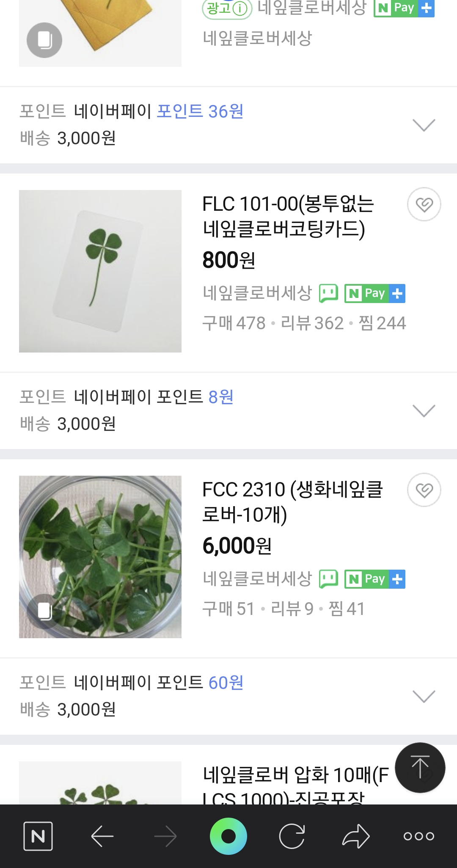Expand the 8원 point details chevron
The height and width of the screenshot is (868, 457).
424,411
